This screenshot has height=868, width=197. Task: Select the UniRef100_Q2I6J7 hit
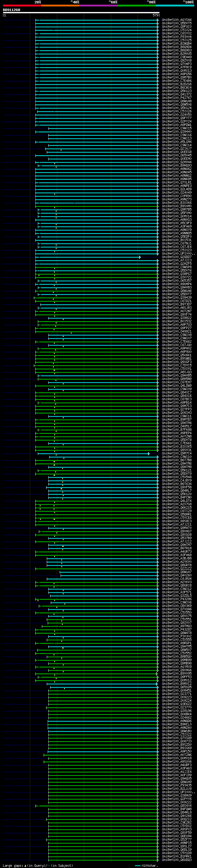point(176,149)
